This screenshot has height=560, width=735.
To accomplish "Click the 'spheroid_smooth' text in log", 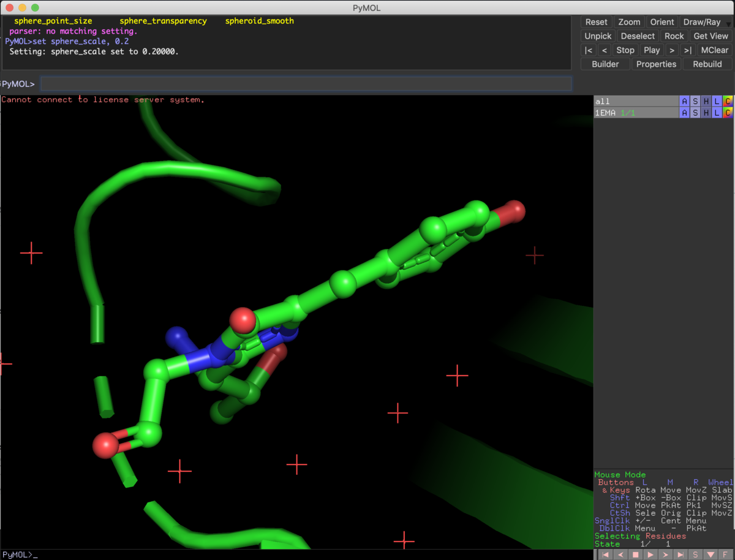I will (x=259, y=21).
